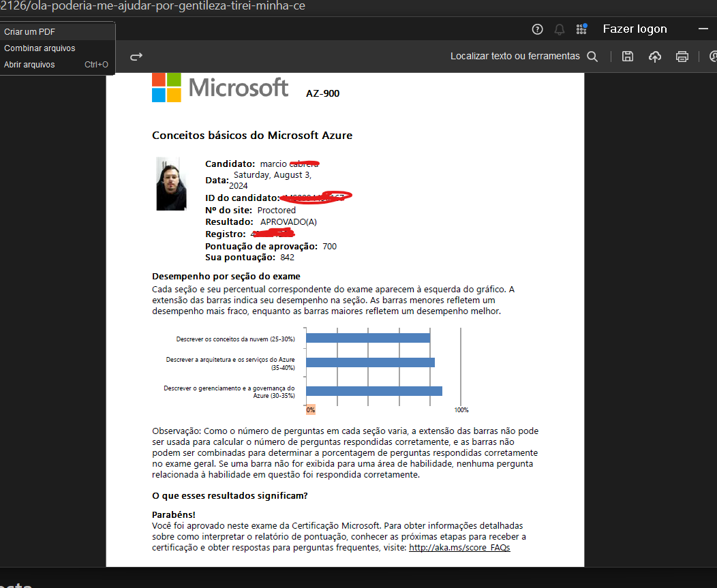Click 'Desempenho por seção do exame' heading
Viewport: 717px width, 588px height.
(x=226, y=276)
